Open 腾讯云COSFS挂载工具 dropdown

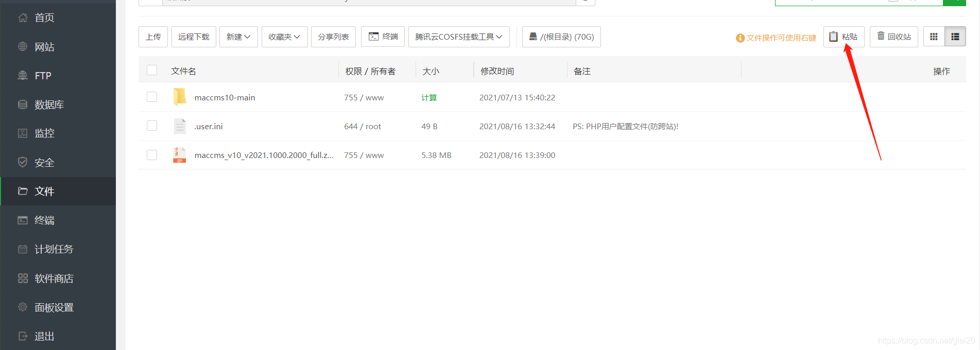click(458, 37)
